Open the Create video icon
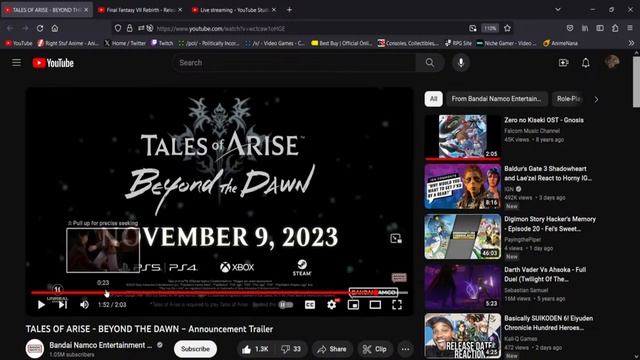Image resolution: width=640 pixels, height=360 pixels. (x=563, y=62)
